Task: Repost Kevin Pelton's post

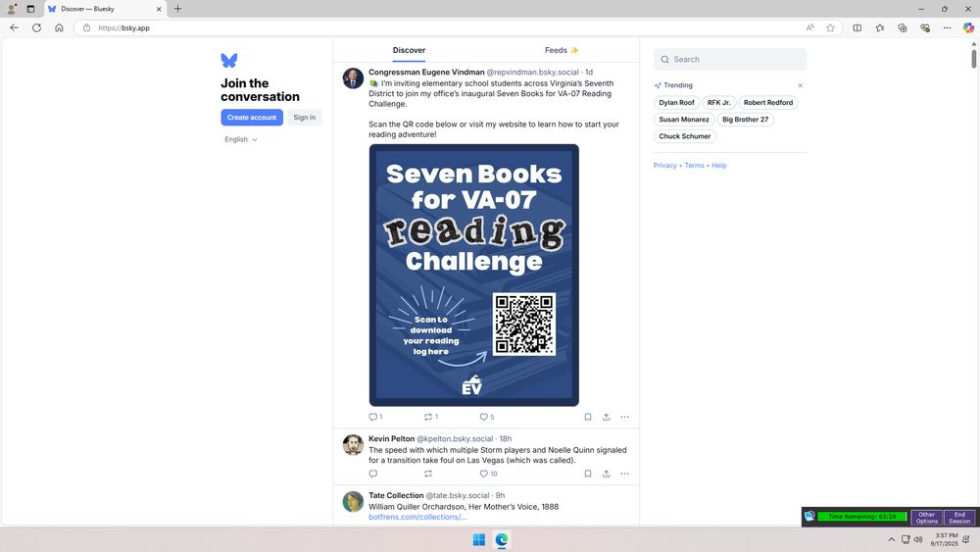Action: click(428, 474)
